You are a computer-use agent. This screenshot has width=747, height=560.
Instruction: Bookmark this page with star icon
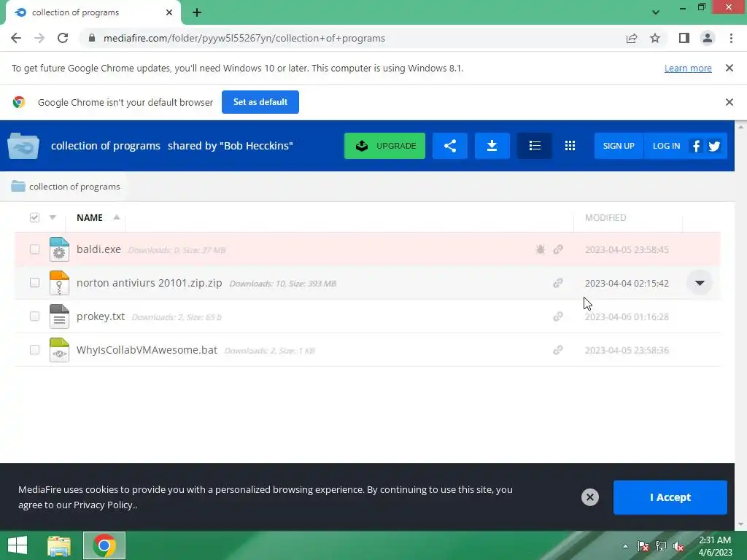(655, 38)
